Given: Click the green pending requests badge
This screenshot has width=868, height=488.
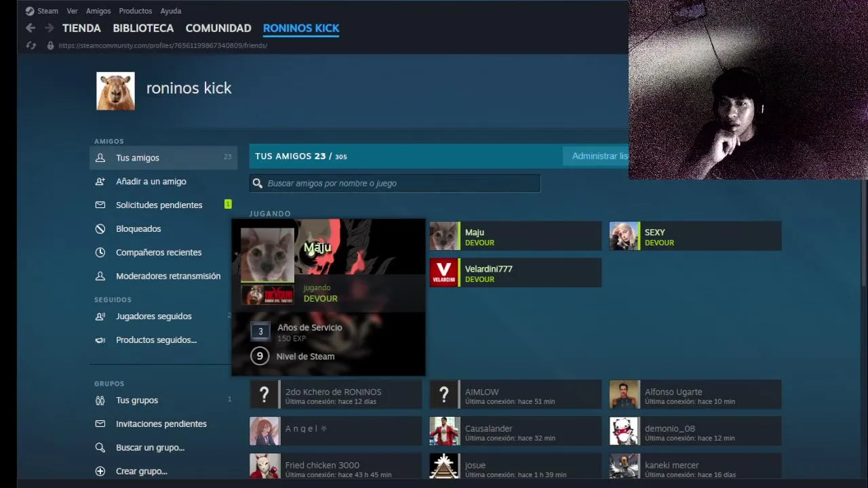Looking at the screenshot, I should pos(228,204).
